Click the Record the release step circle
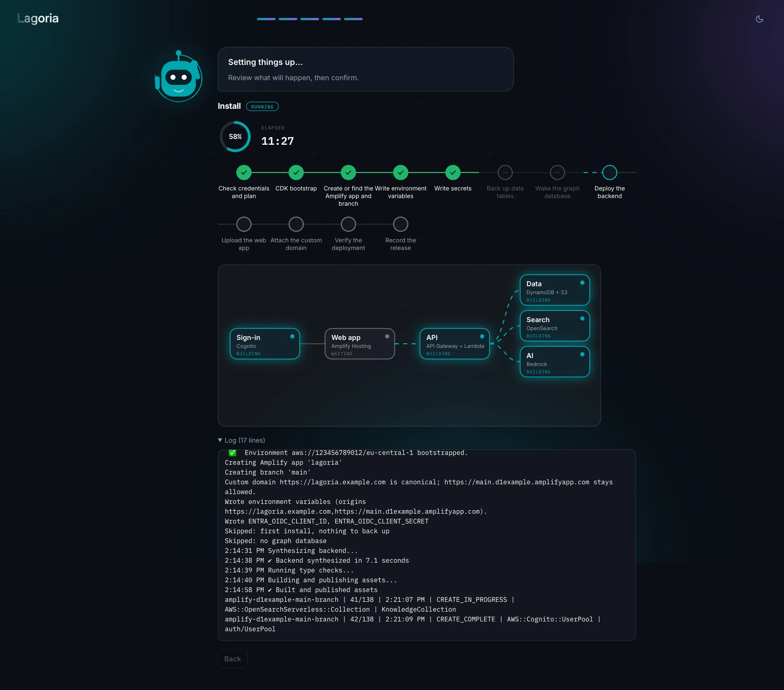 click(x=400, y=224)
